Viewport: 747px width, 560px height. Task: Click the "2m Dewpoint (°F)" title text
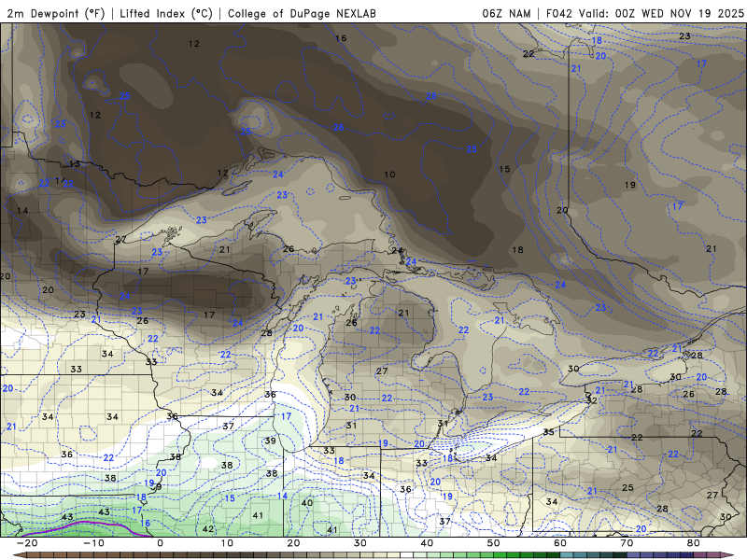pos(56,13)
